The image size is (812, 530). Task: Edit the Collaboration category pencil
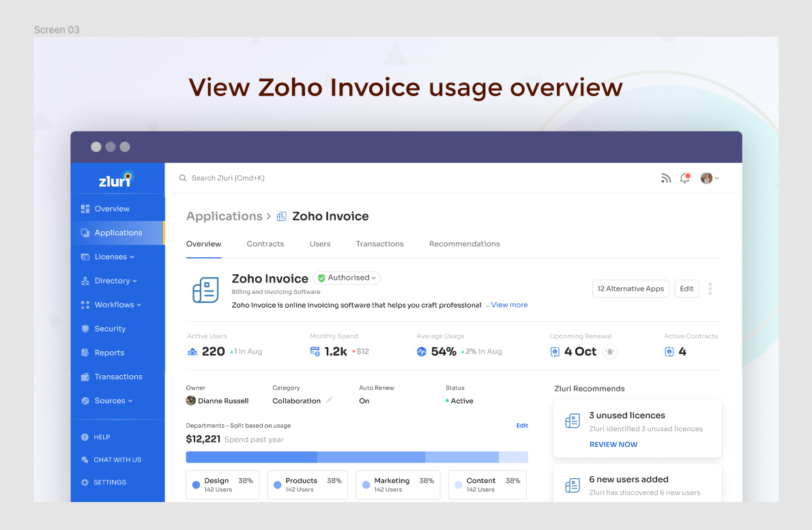click(330, 400)
